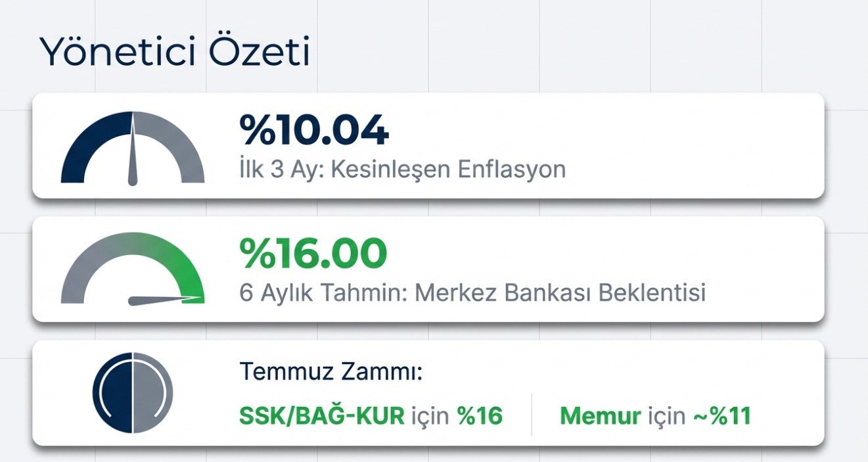The width and height of the screenshot is (868, 462).
Task: Click the "Yönetici Özeti" heading
Action: tap(174, 53)
